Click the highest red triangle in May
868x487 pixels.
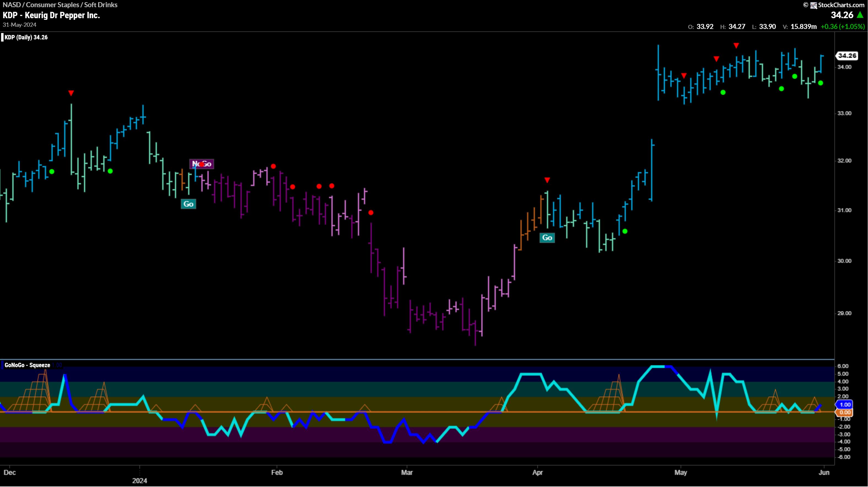click(x=736, y=45)
